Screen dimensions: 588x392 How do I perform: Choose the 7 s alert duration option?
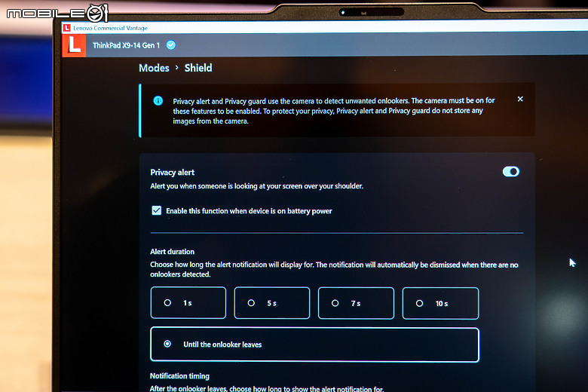356,303
